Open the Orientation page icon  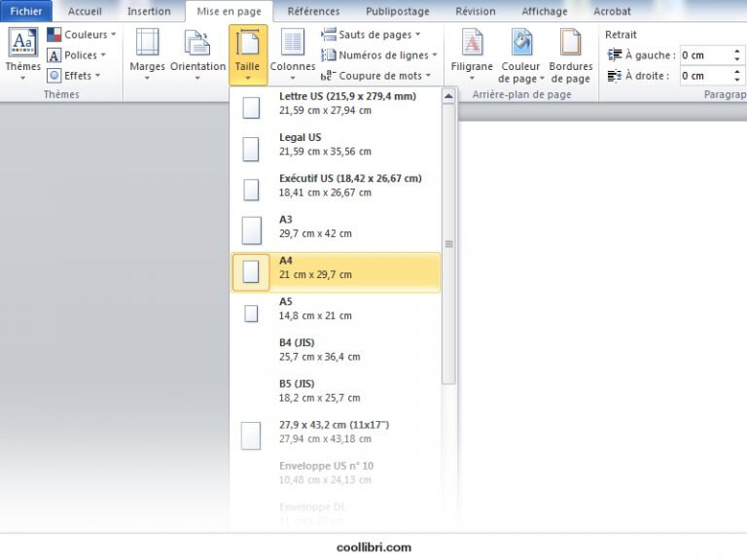click(197, 44)
